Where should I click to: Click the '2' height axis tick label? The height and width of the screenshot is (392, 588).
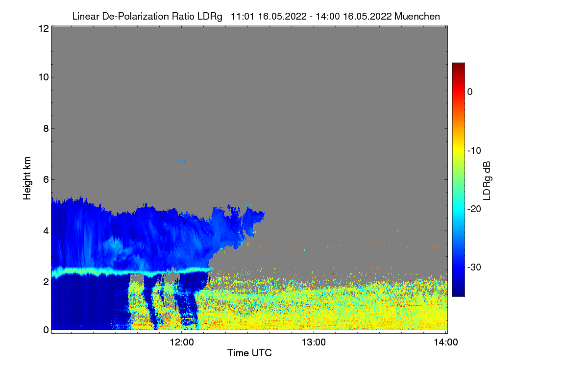click(46, 281)
